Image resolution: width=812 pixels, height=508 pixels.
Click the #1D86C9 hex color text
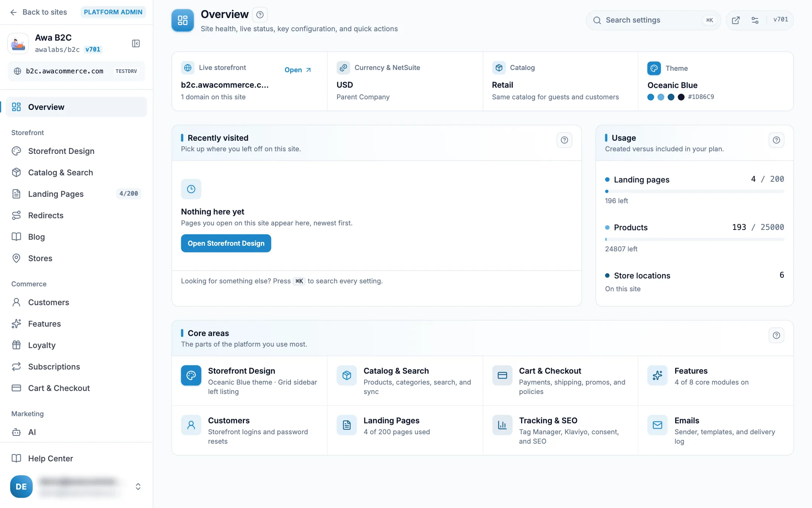701,97
